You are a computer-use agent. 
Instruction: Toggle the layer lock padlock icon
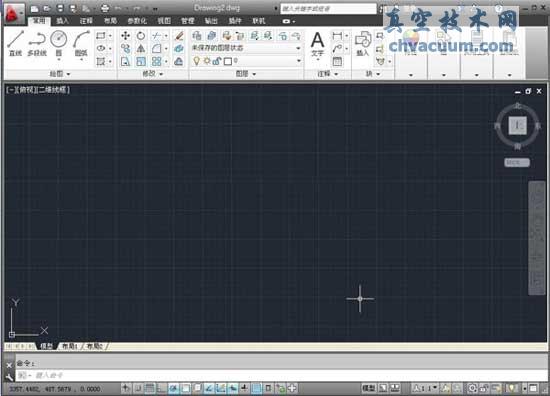pos(217,61)
